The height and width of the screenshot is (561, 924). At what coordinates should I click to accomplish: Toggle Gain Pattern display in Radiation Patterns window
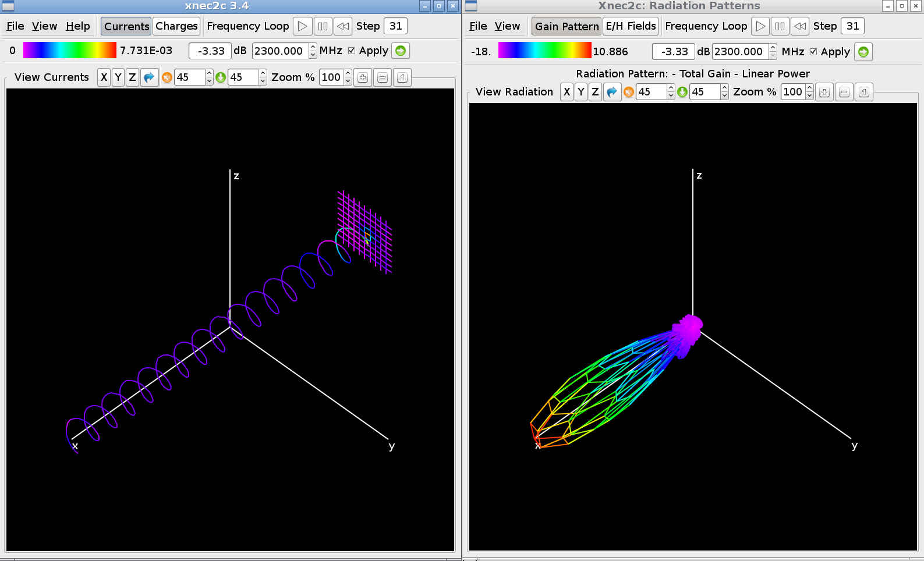tap(567, 26)
